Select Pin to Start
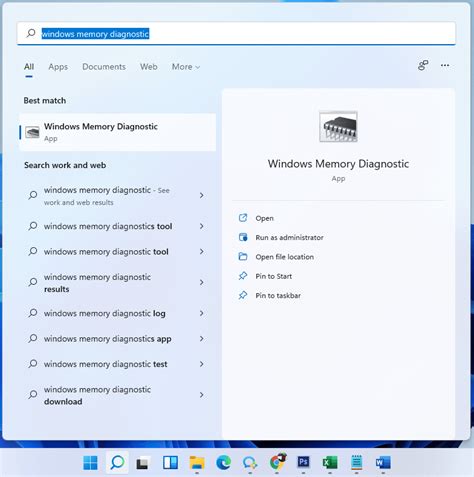Image resolution: width=474 pixels, height=477 pixels. pos(273,276)
